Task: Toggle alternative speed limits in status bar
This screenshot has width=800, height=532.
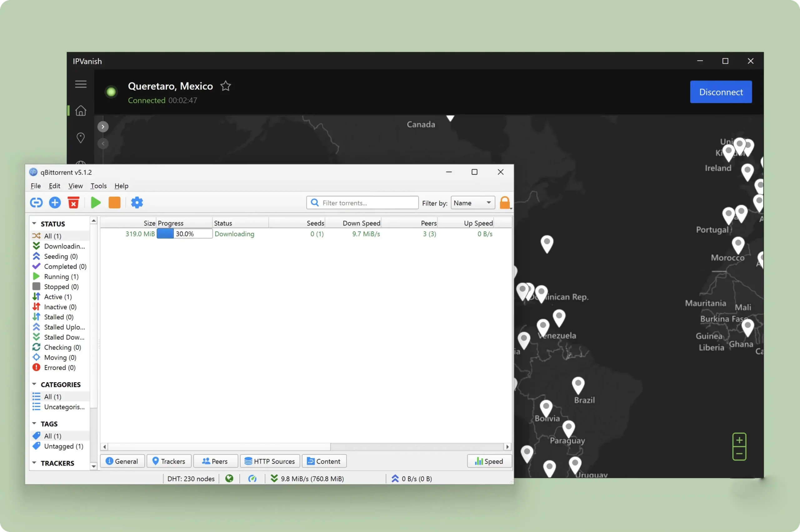Action: (x=252, y=478)
